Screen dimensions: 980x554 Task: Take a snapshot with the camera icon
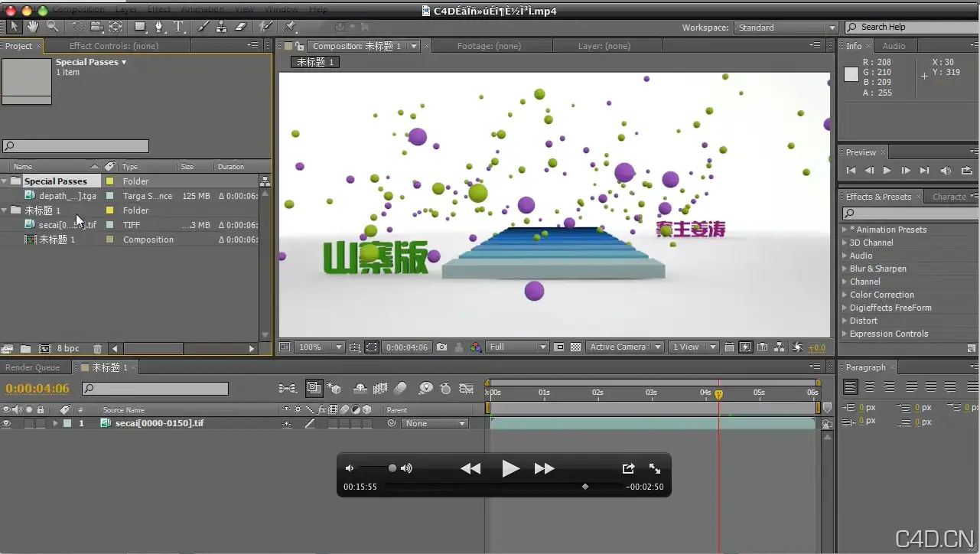point(441,347)
